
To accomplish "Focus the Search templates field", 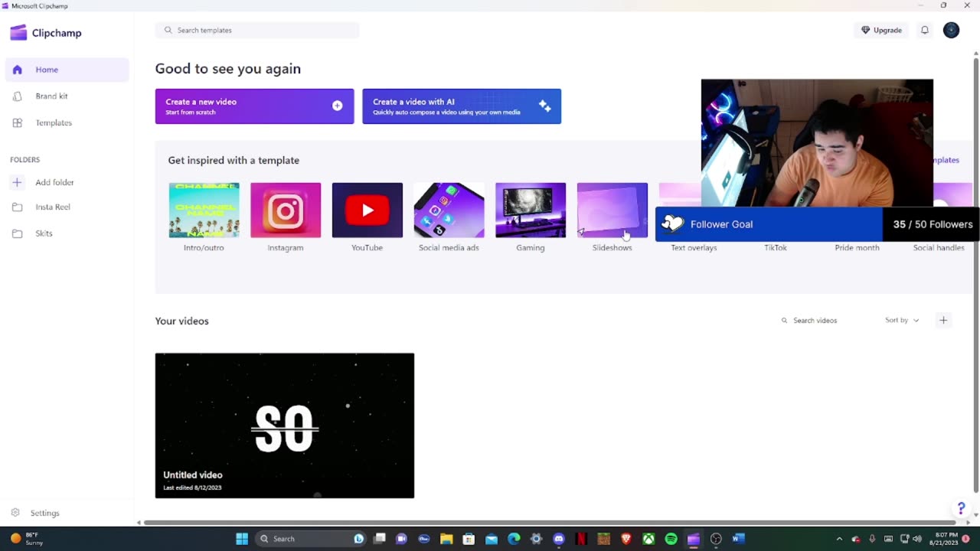I will coord(258,30).
